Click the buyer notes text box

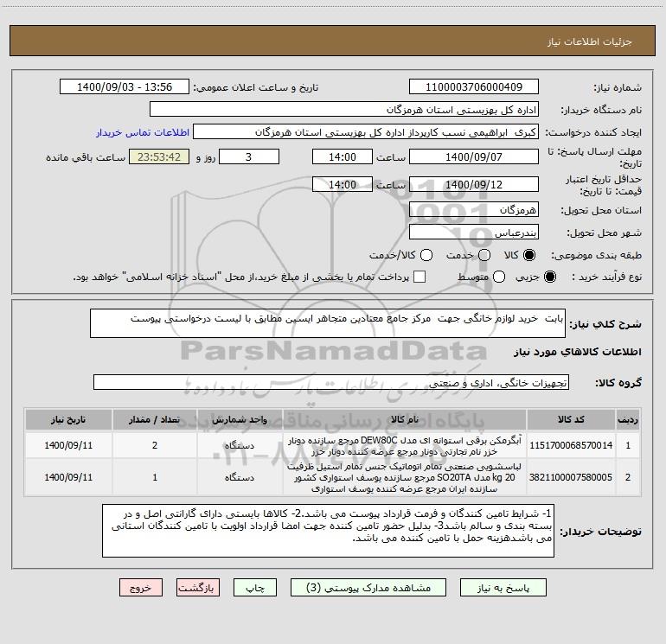click(x=328, y=531)
